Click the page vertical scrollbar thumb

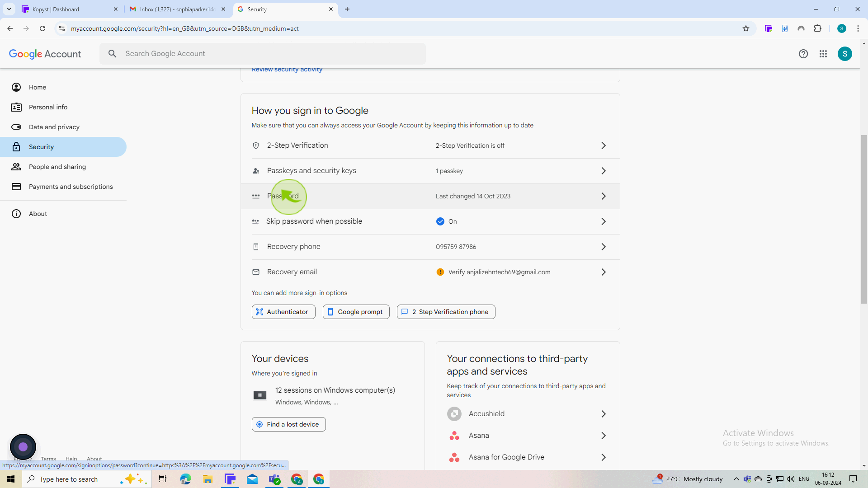[864, 219]
